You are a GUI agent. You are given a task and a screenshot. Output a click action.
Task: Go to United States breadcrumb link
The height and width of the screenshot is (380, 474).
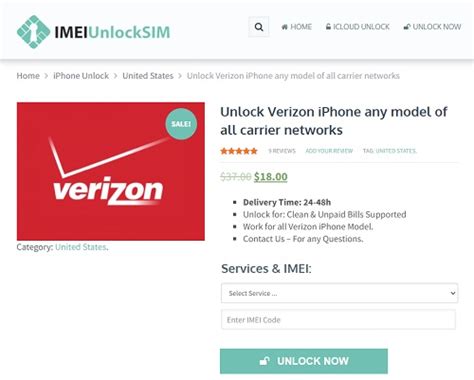(x=148, y=76)
